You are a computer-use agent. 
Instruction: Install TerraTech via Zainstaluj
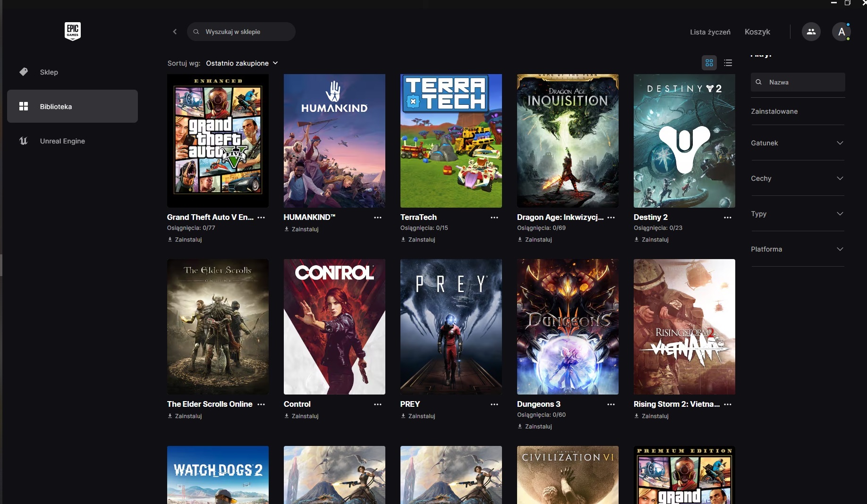coord(418,240)
